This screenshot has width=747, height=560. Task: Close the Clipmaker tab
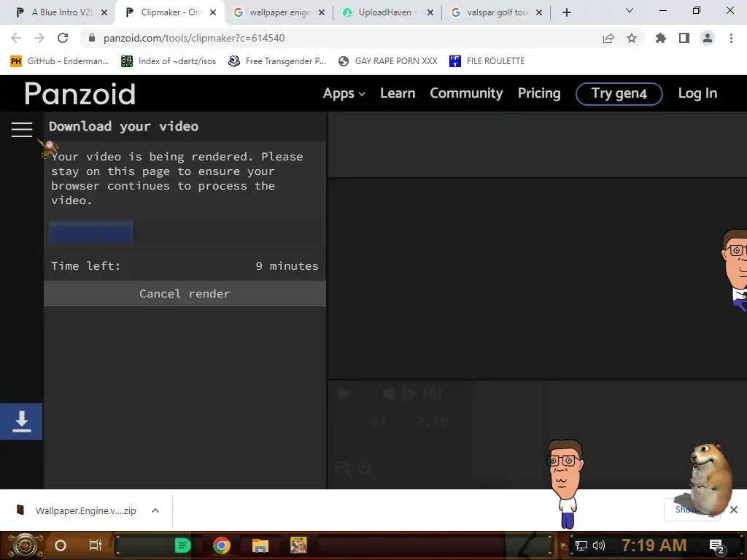(213, 12)
